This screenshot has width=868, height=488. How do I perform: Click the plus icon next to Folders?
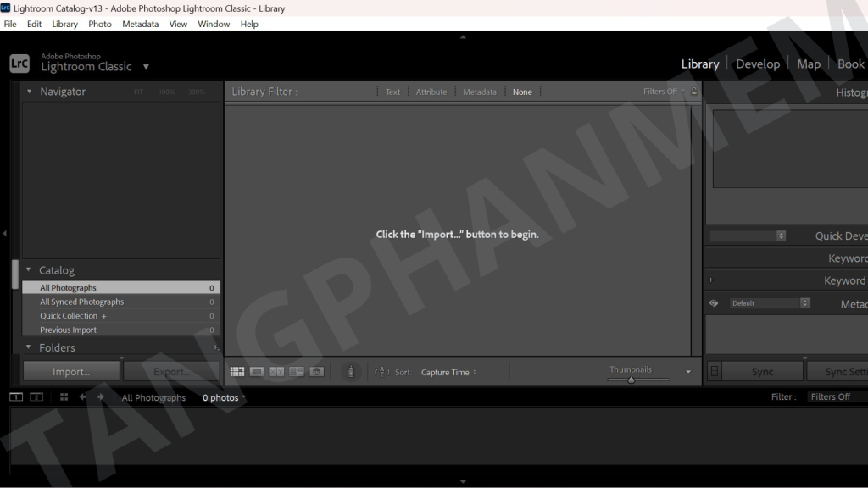[x=214, y=347]
